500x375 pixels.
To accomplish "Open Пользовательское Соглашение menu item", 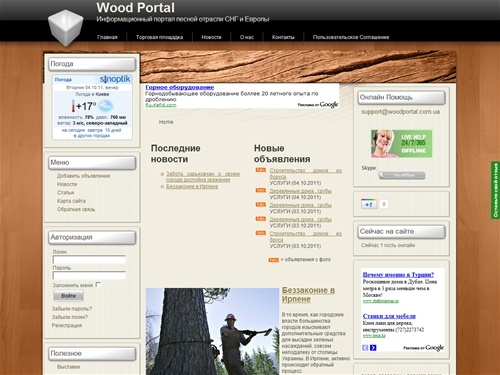I will [351, 37].
